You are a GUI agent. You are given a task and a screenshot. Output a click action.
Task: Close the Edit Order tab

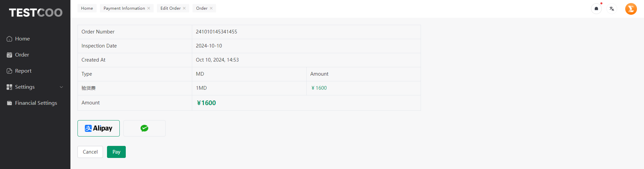(184, 8)
